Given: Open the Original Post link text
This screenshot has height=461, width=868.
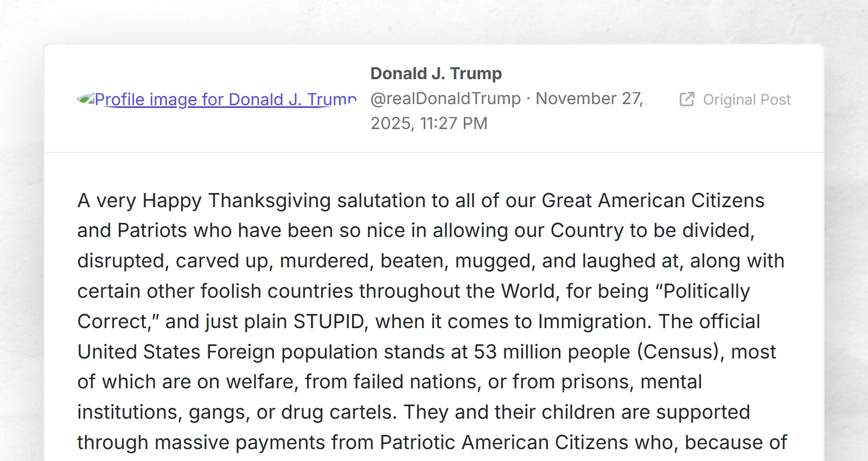Looking at the screenshot, I should (746, 100).
